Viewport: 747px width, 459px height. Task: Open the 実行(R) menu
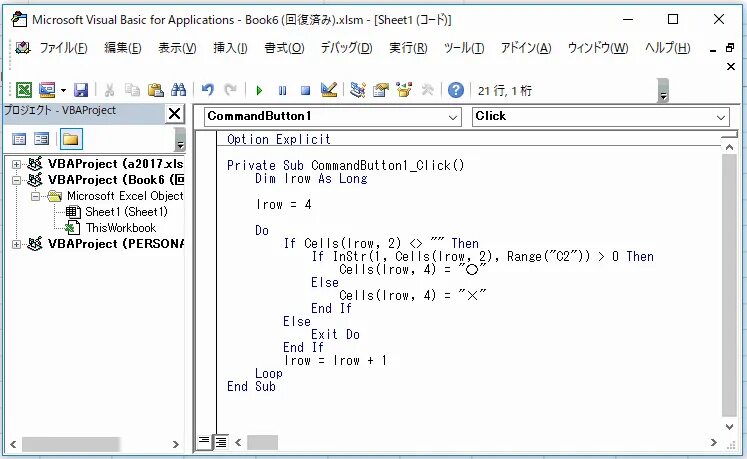click(408, 48)
